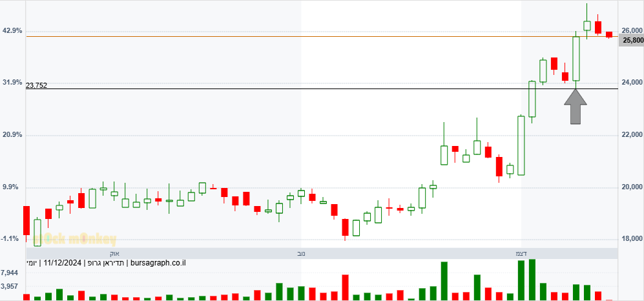This screenshot has width=644, height=301.
Task: Click the tall green candle above the arrow
Action: pyautogui.click(x=576, y=59)
